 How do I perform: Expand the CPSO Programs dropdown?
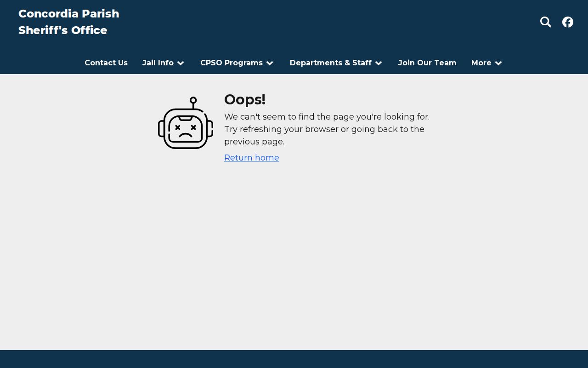(x=237, y=63)
